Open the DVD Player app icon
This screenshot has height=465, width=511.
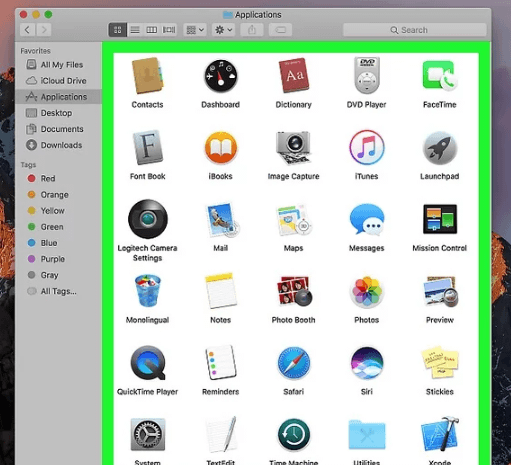pos(367,76)
